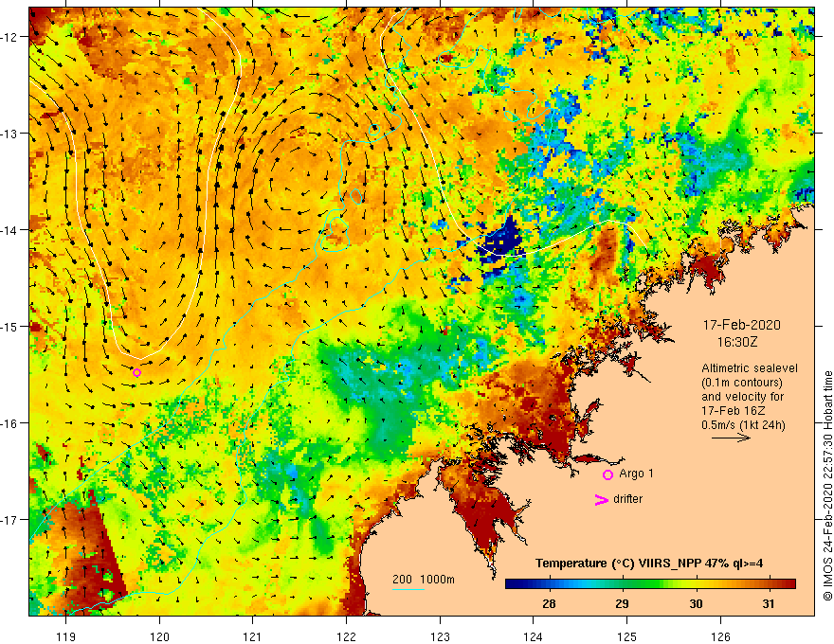The height and width of the screenshot is (644, 834).
Task: Click the longitude axis label 120
Action: coord(159,636)
